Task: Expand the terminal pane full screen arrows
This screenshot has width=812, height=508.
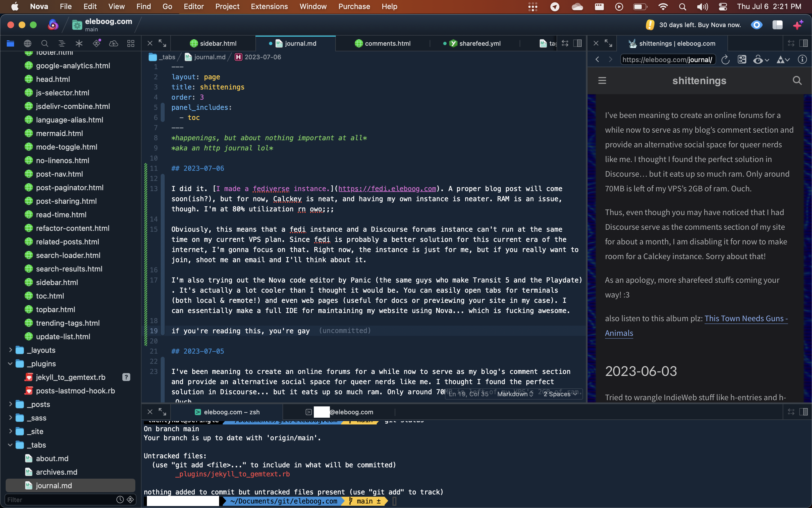Action: point(162,411)
